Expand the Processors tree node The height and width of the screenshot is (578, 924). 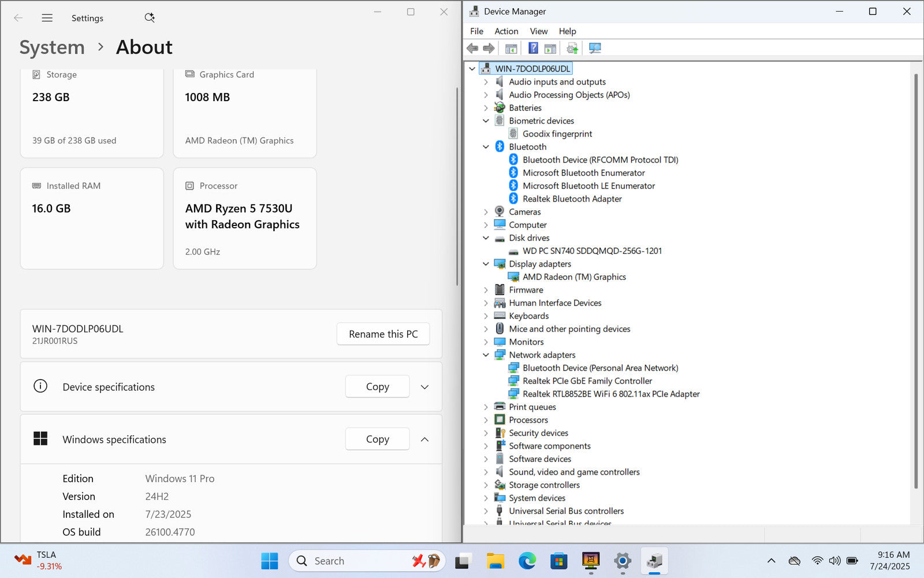(486, 420)
